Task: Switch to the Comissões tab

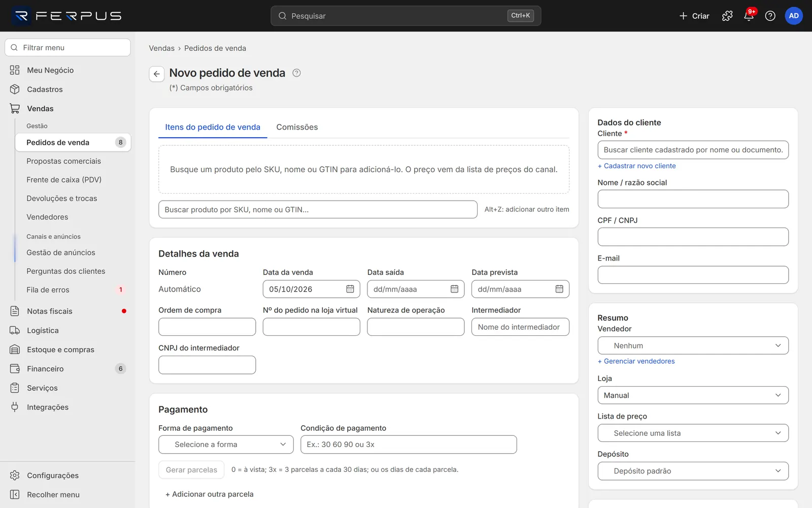Action: click(x=297, y=127)
